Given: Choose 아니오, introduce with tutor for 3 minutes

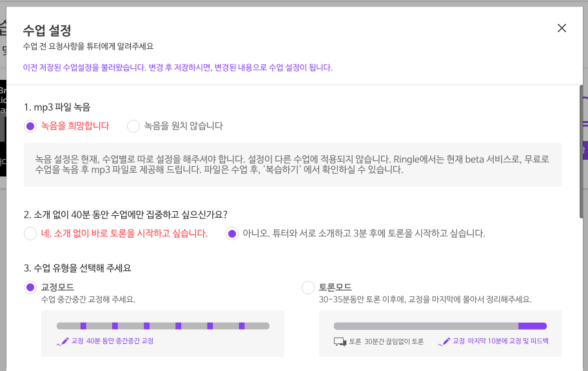Looking at the screenshot, I should [x=233, y=234].
